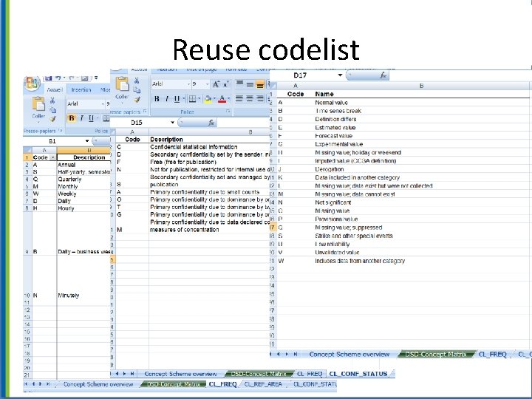Viewport: 532px width, 399px height.
Task: Switch to the Accueil ribbon tab in the left window
Action: 55,89
